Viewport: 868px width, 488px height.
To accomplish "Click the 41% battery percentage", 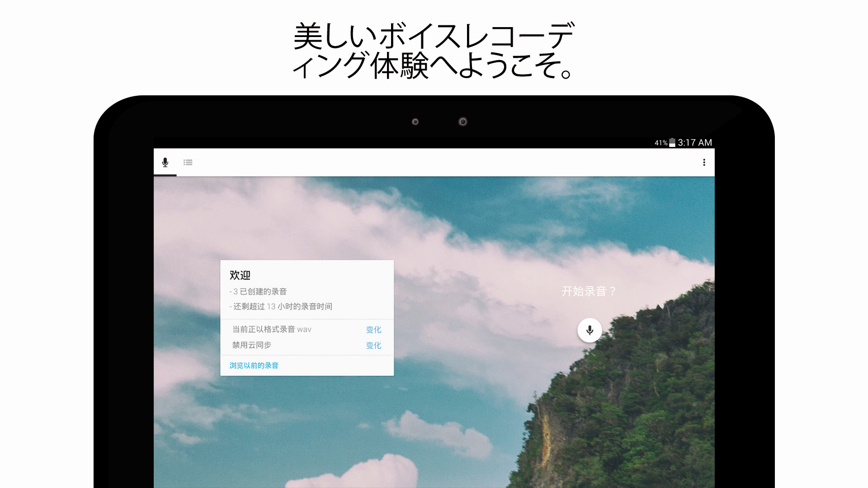I will [x=661, y=143].
